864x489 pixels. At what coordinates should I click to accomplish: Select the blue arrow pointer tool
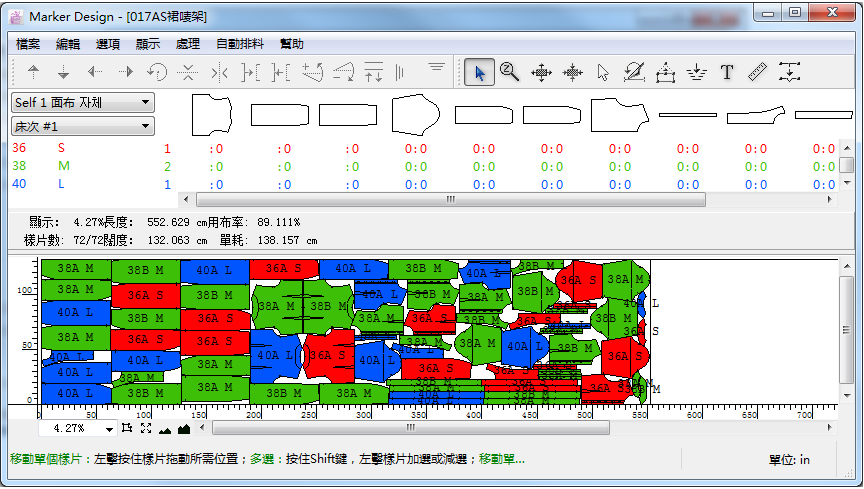tap(479, 72)
